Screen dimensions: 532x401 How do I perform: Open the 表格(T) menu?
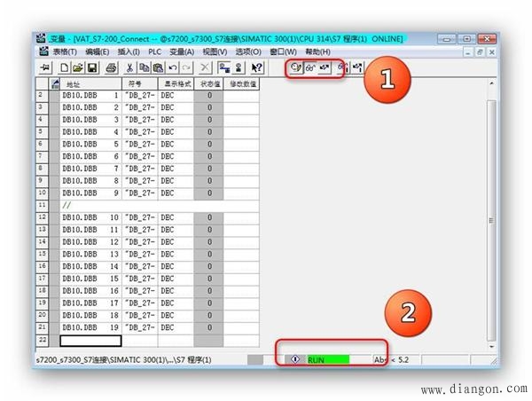pos(65,52)
